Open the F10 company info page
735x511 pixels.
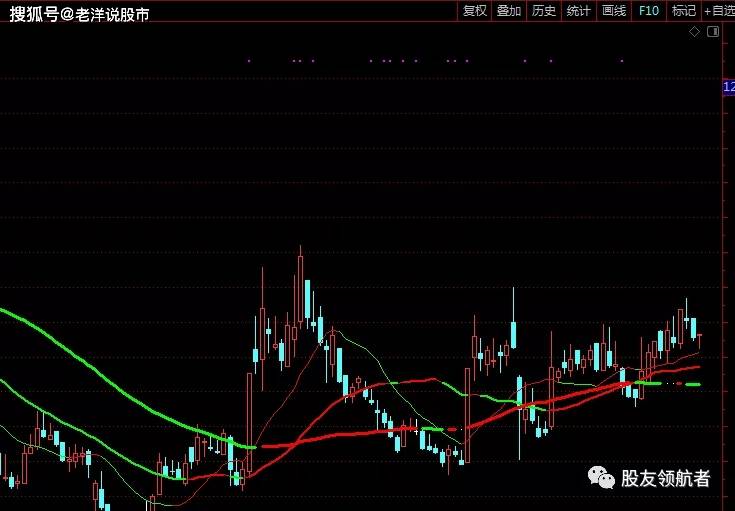[649, 11]
